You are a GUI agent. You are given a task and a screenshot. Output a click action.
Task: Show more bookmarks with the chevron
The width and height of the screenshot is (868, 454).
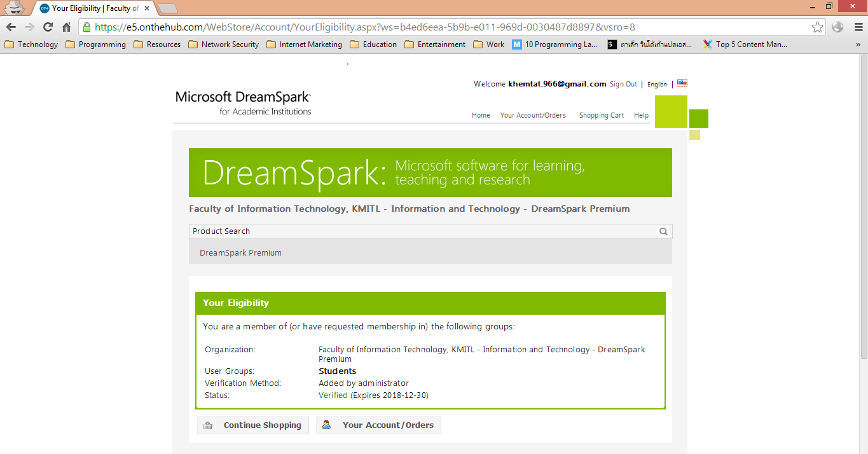point(858,45)
